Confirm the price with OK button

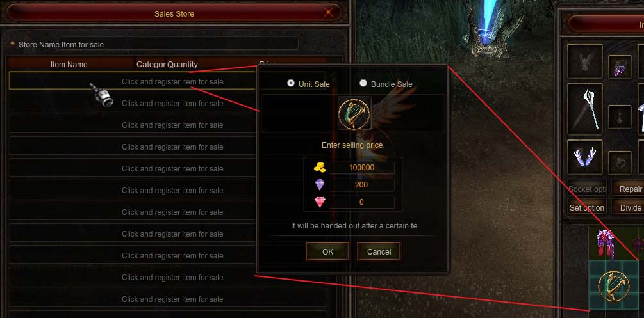coord(327,251)
